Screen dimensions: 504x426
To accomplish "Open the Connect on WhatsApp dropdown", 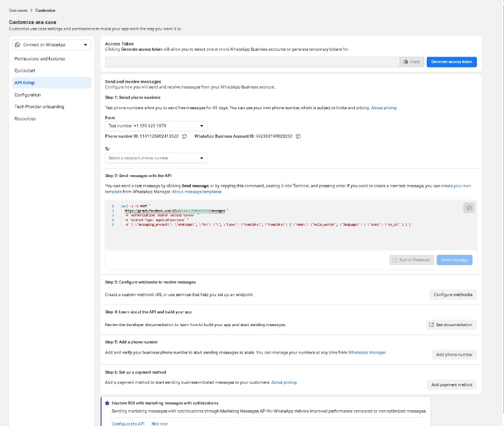I will (51, 45).
